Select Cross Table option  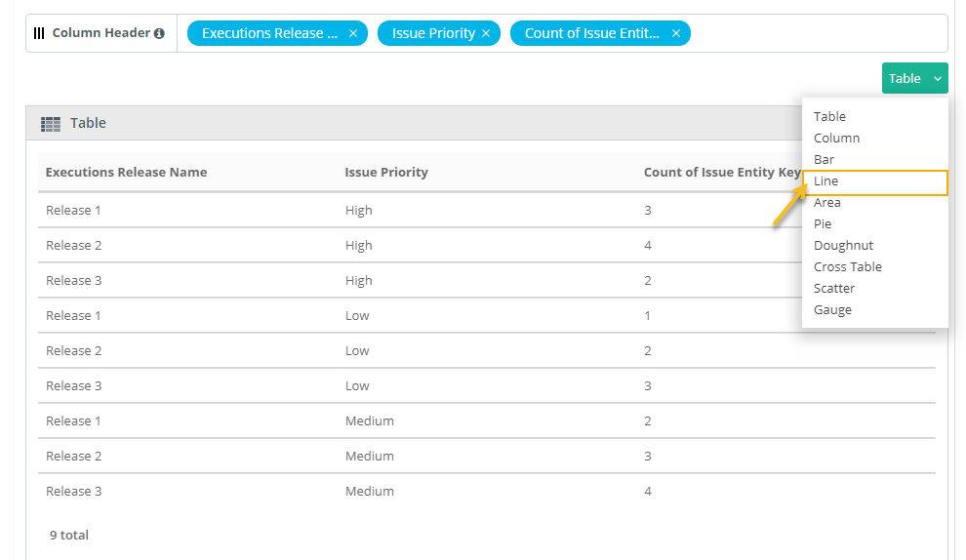[x=847, y=267]
